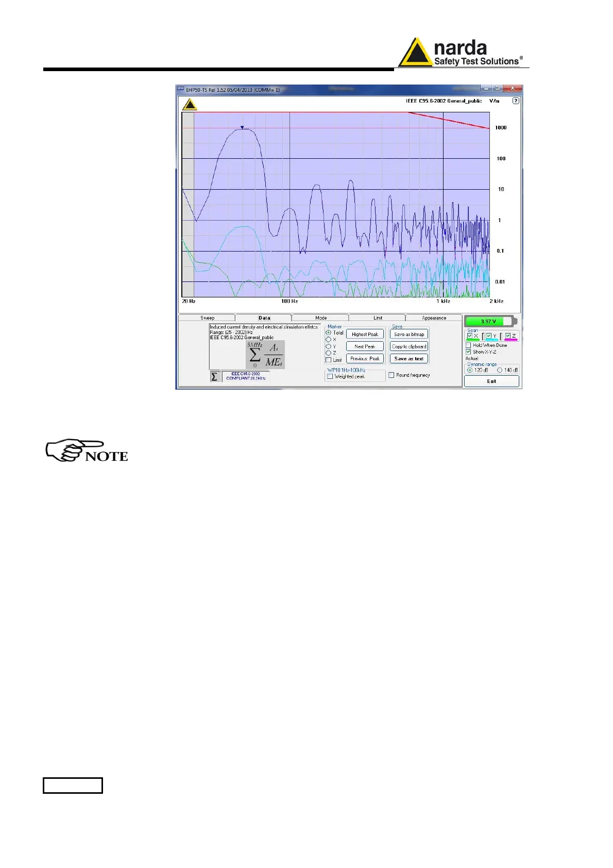Viewport: 613px width, 868px height.
Task: Click the Next Peak button
Action: point(365,346)
